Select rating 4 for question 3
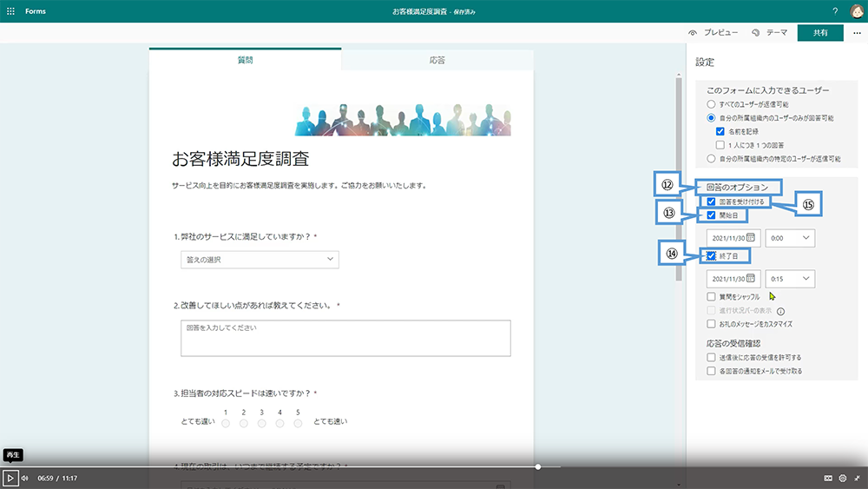Image resolution: width=868 pixels, height=489 pixels. pos(280,424)
